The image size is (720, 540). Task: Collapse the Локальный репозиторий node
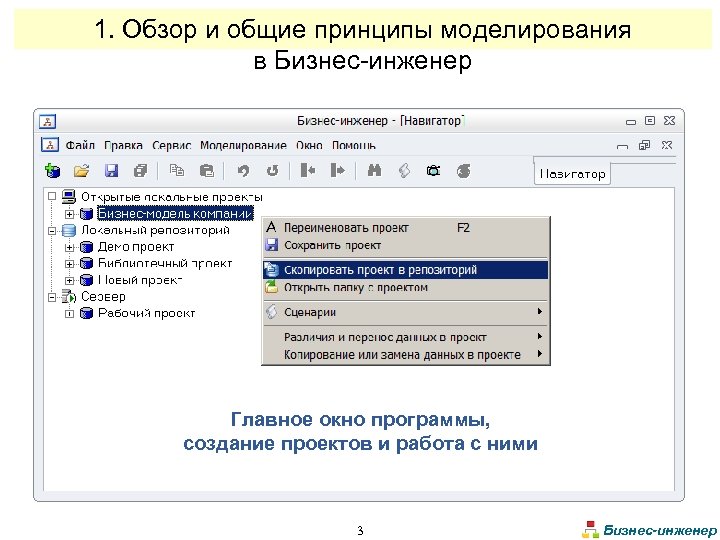pyautogui.click(x=52, y=231)
